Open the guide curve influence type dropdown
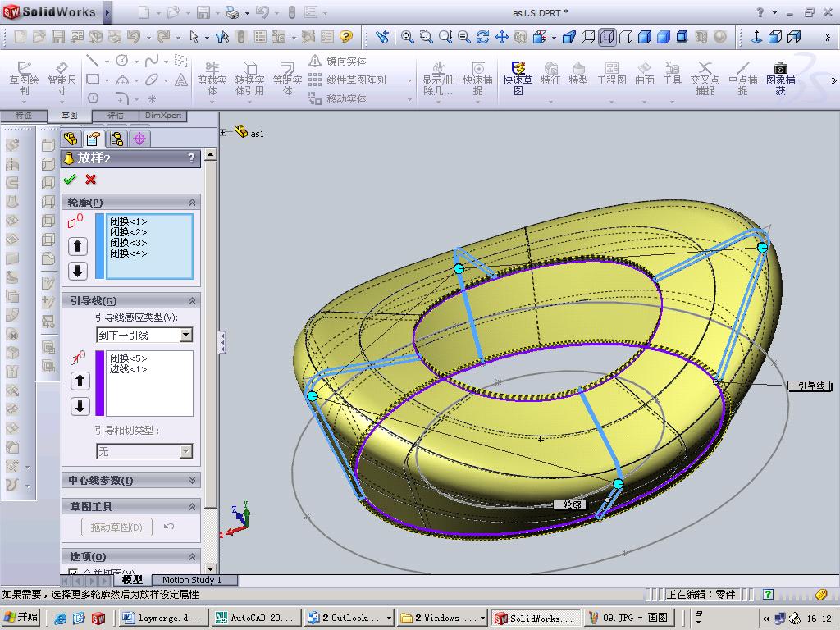Image resolution: width=840 pixels, height=630 pixels. click(x=186, y=335)
